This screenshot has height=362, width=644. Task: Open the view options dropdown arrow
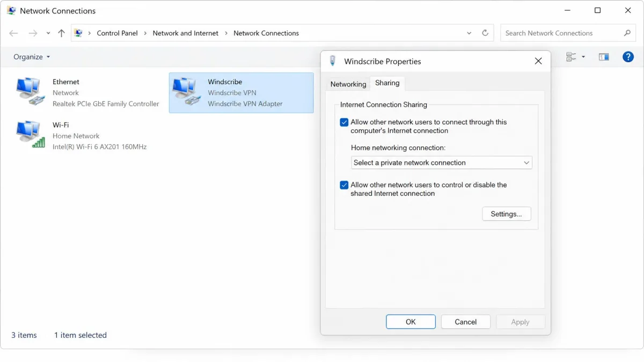pyautogui.click(x=583, y=57)
